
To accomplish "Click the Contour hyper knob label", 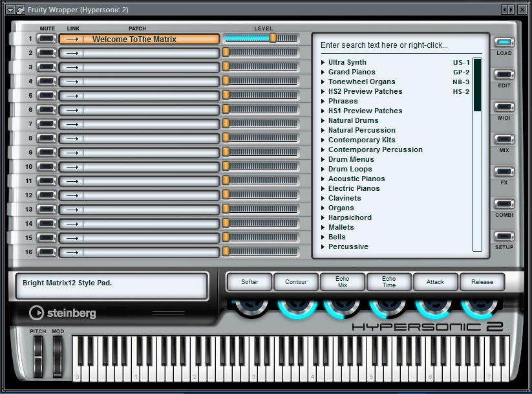I will [296, 281].
